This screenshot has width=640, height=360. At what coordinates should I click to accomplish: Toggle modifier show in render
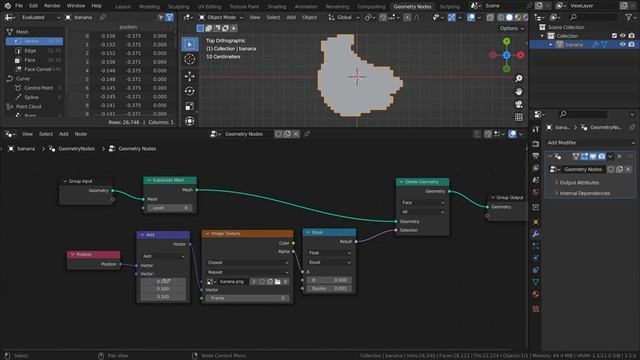[x=602, y=156]
